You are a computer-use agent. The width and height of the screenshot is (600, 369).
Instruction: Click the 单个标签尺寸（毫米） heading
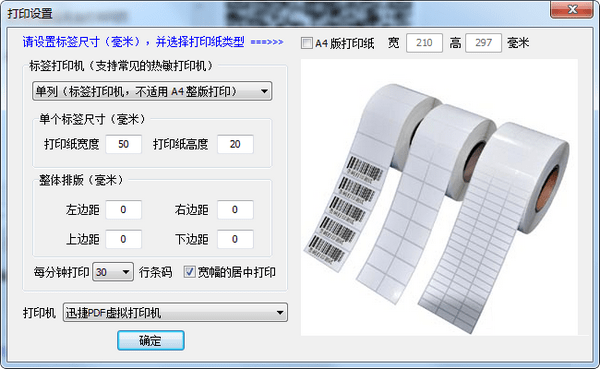92,119
